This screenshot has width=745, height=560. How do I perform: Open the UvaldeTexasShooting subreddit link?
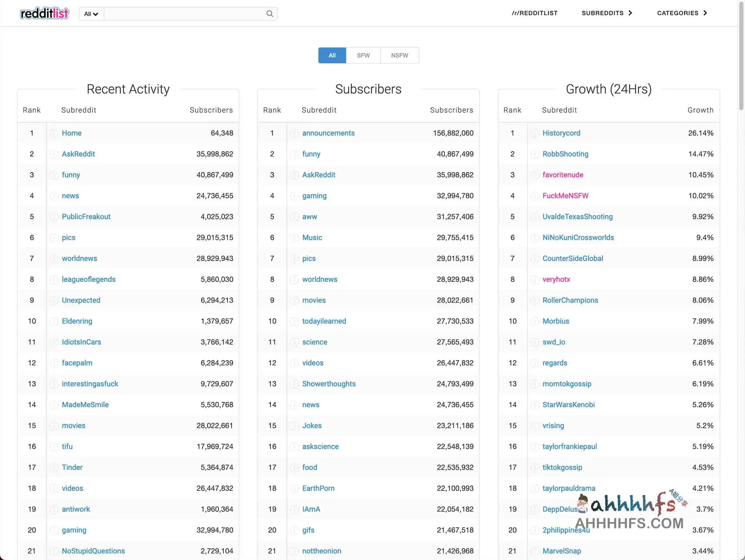click(x=577, y=217)
